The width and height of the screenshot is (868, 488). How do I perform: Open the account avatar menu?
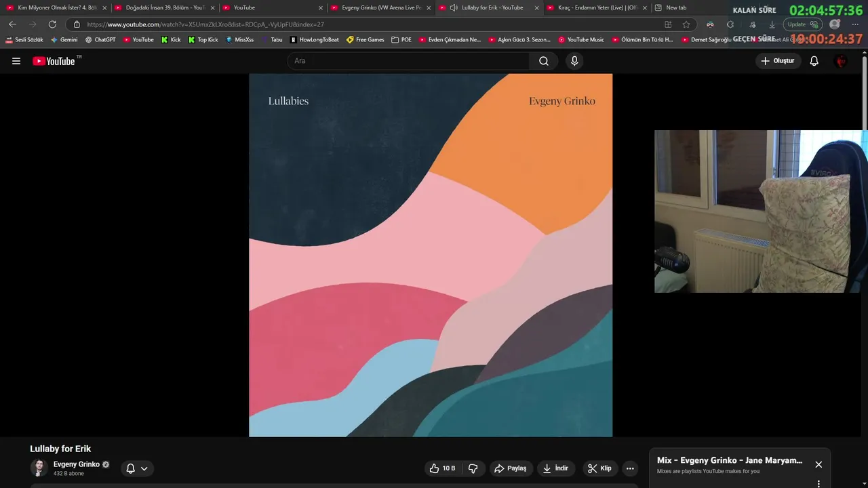point(841,61)
